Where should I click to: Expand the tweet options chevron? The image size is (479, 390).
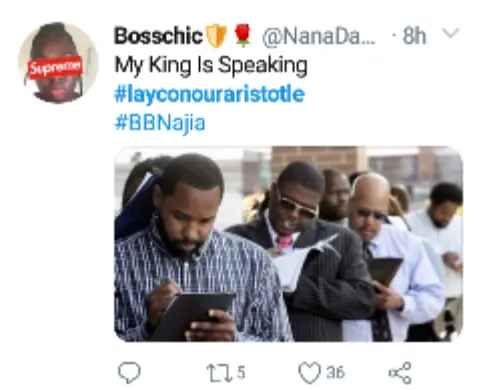click(x=450, y=33)
